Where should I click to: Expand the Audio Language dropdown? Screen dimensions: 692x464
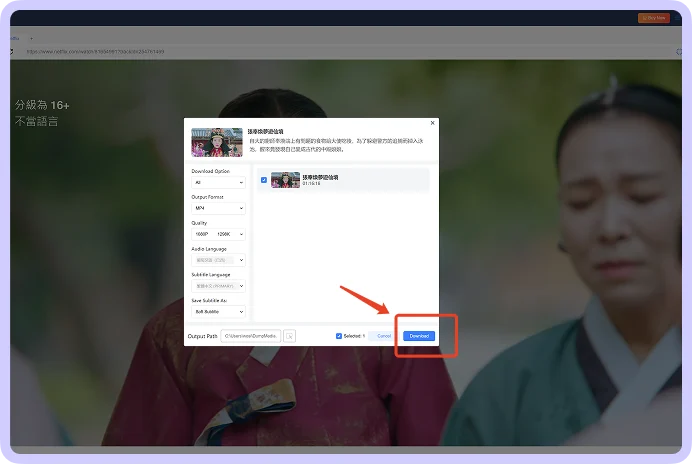pyautogui.click(x=218, y=260)
